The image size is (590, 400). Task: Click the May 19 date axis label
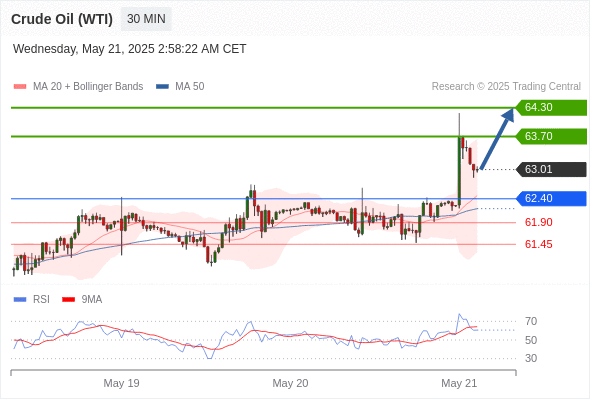tap(121, 383)
